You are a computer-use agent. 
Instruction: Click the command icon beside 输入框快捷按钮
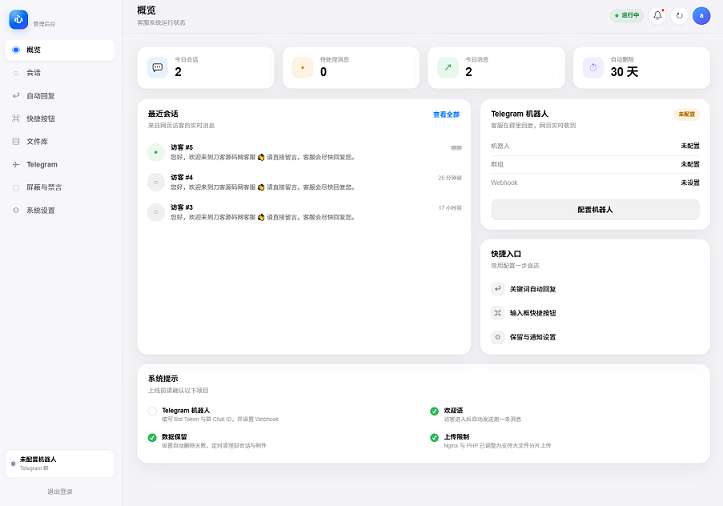click(498, 313)
